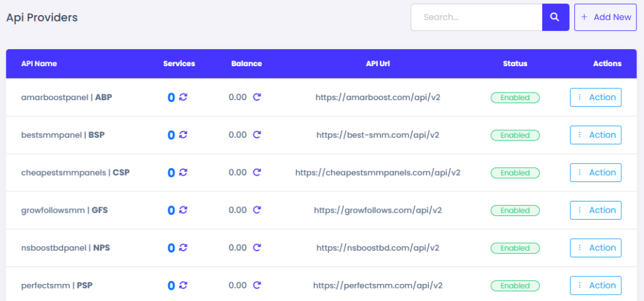Open Action dropdown for bestsmmpanel

[x=595, y=135]
